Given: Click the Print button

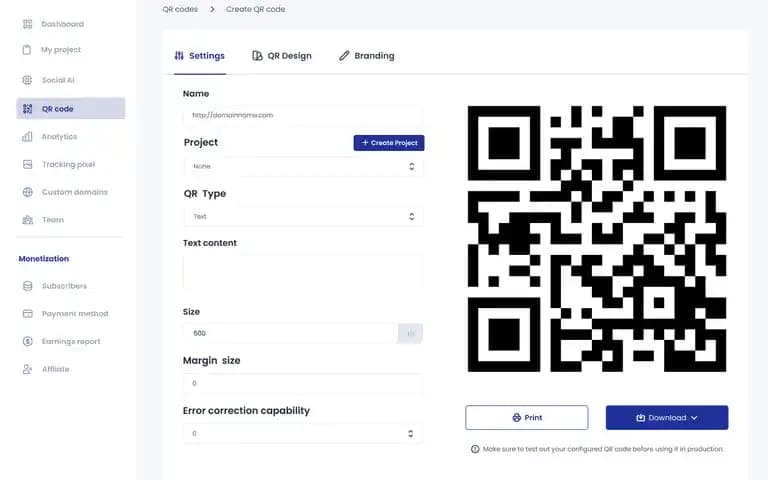Looking at the screenshot, I should [527, 418].
